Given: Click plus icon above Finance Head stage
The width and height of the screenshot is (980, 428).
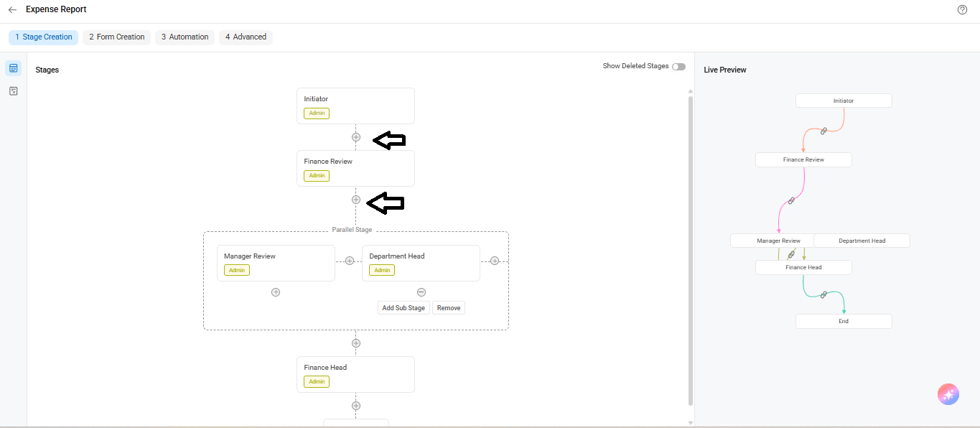Looking at the screenshot, I should [x=356, y=343].
